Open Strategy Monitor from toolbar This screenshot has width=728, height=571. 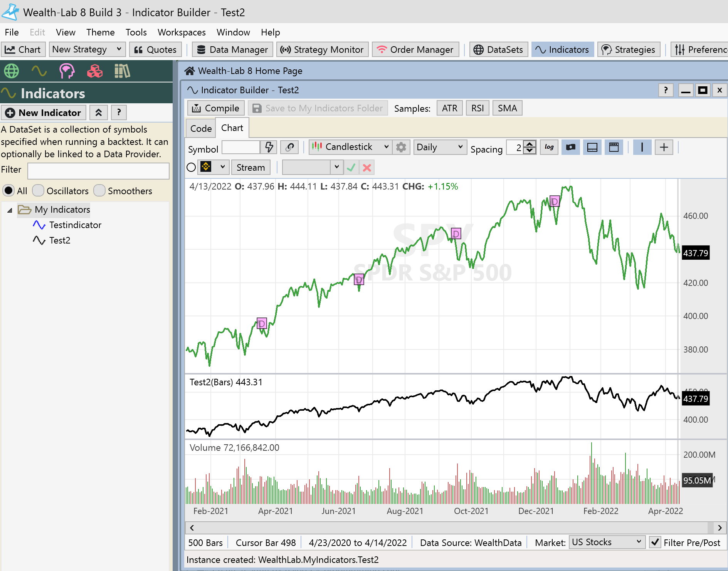(322, 50)
